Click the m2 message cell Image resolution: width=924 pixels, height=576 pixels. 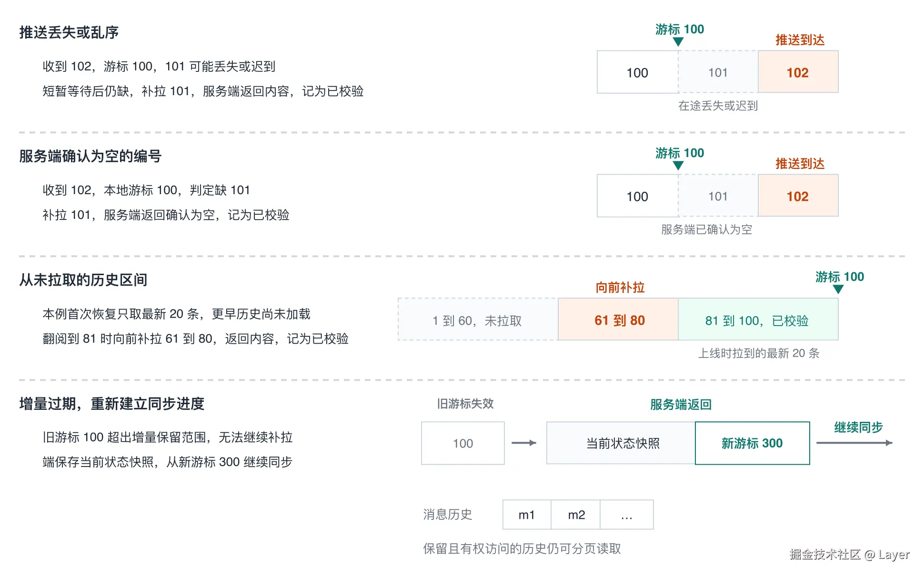coord(576,515)
